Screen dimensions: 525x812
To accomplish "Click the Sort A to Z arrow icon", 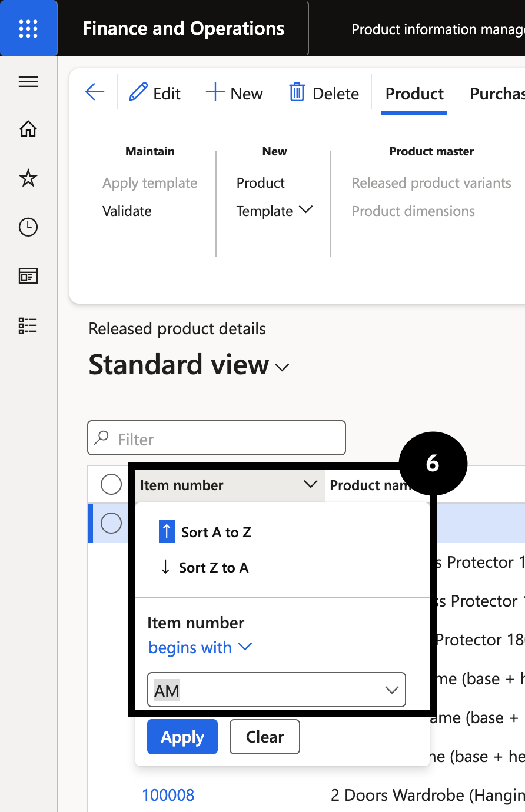I will pyautogui.click(x=167, y=532).
